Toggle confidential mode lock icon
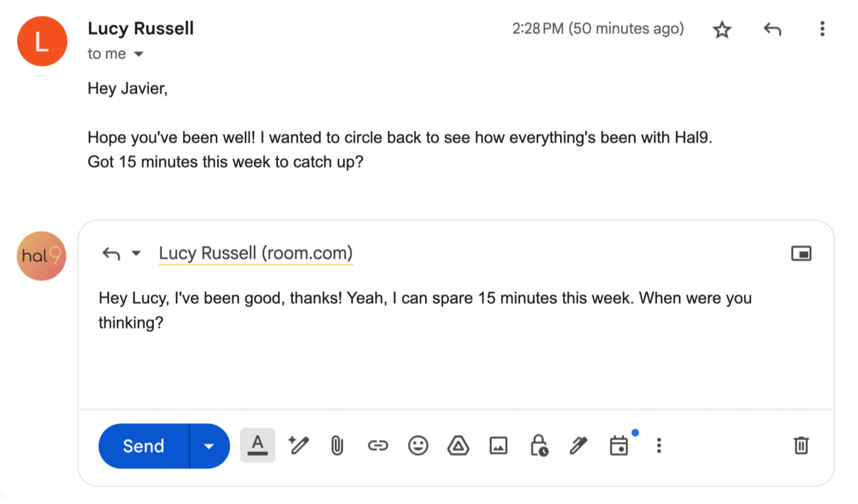The width and height of the screenshot is (858, 504). pos(539,445)
